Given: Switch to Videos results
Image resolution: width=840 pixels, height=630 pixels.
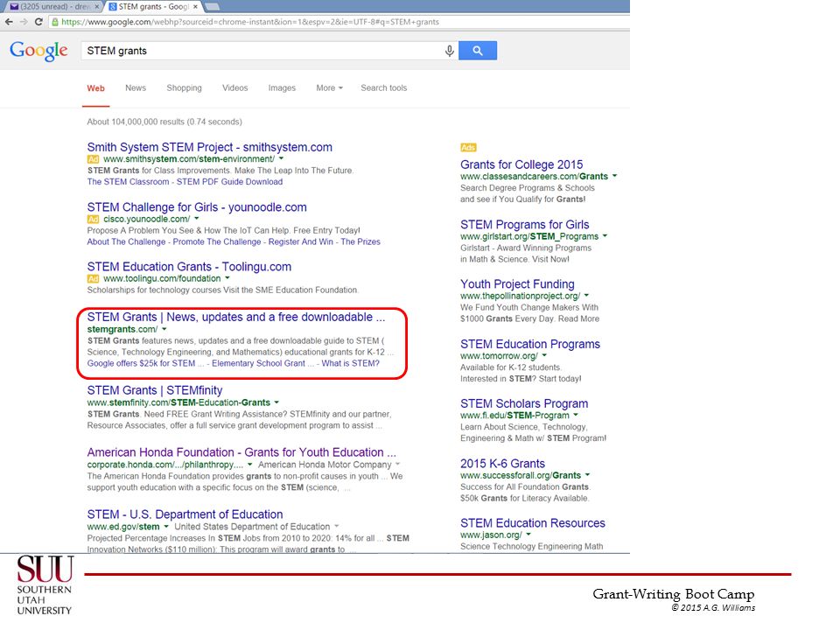Looking at the screenshot, I should [235, 87].
